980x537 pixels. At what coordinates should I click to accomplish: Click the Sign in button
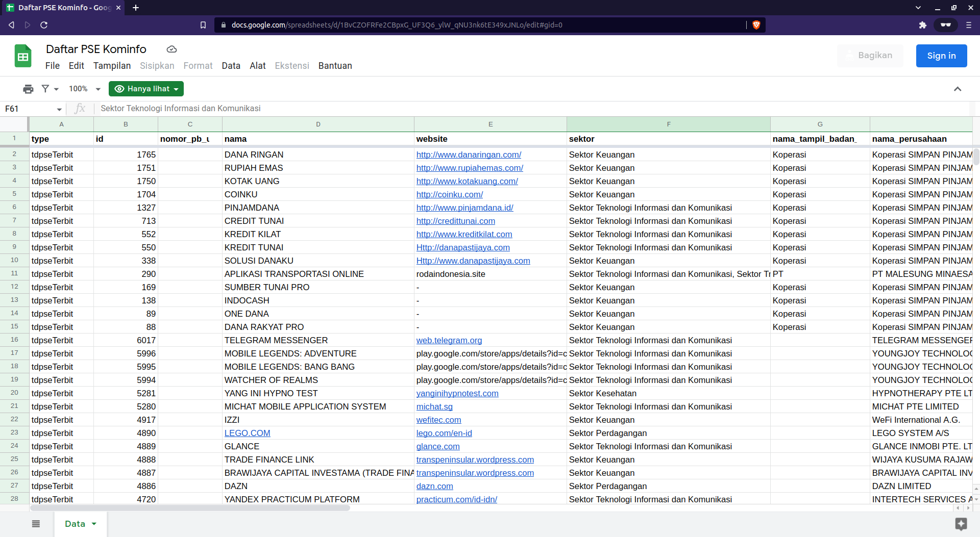point(941,56)
